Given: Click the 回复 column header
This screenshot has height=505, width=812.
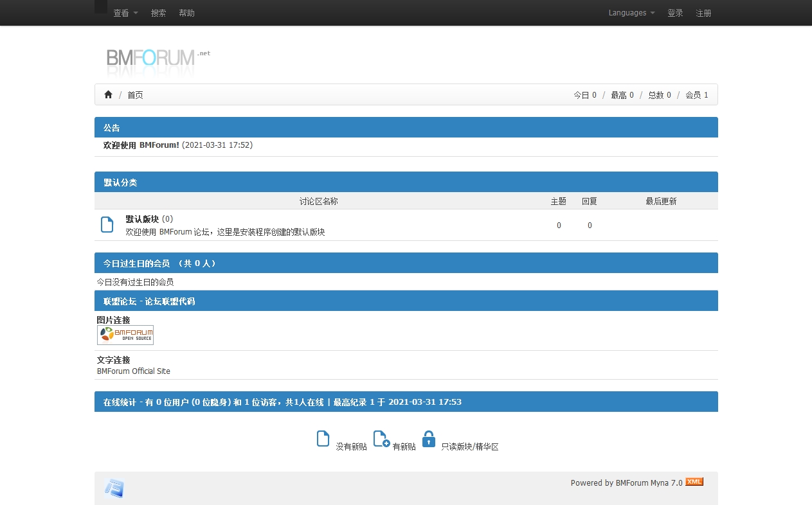Looking at the screenshot, I should coord(590,201).
